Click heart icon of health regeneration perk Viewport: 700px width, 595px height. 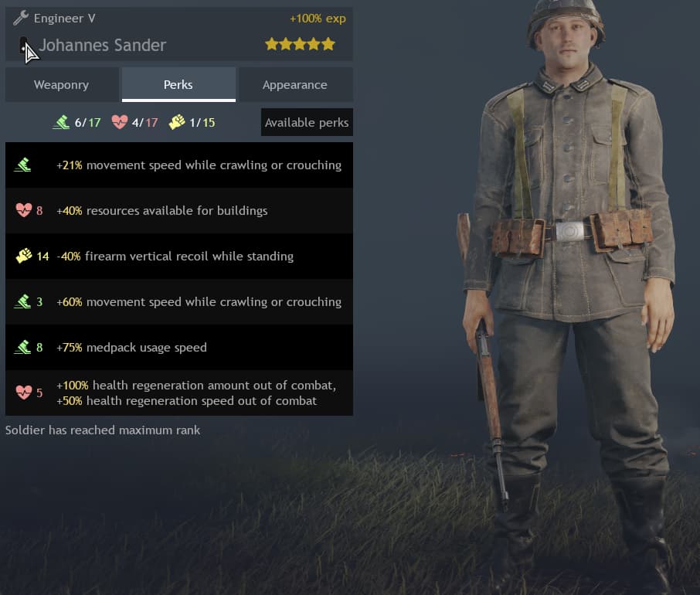pyautogui.click(x=24, y=393)
